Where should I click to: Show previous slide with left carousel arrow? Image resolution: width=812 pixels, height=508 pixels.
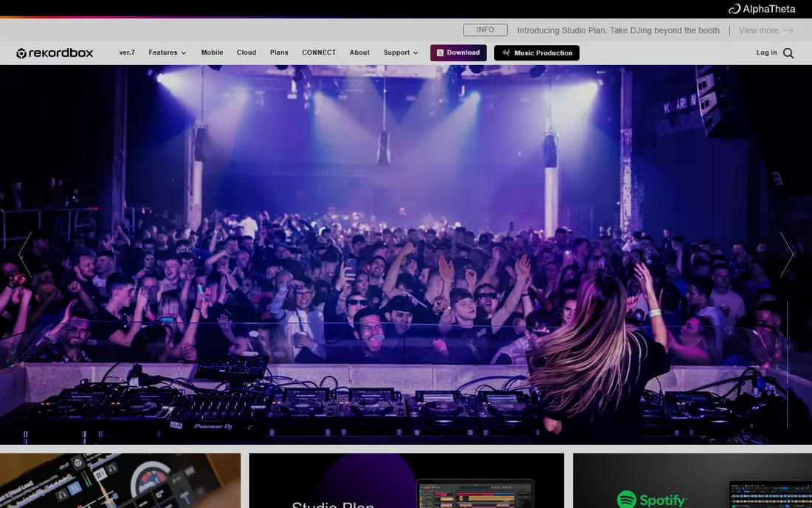pos(25,254)
